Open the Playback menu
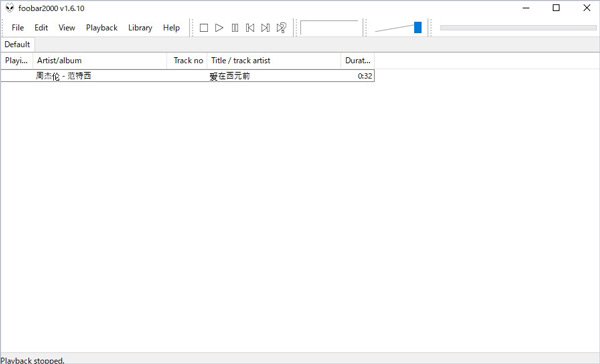 pos(101,28)
